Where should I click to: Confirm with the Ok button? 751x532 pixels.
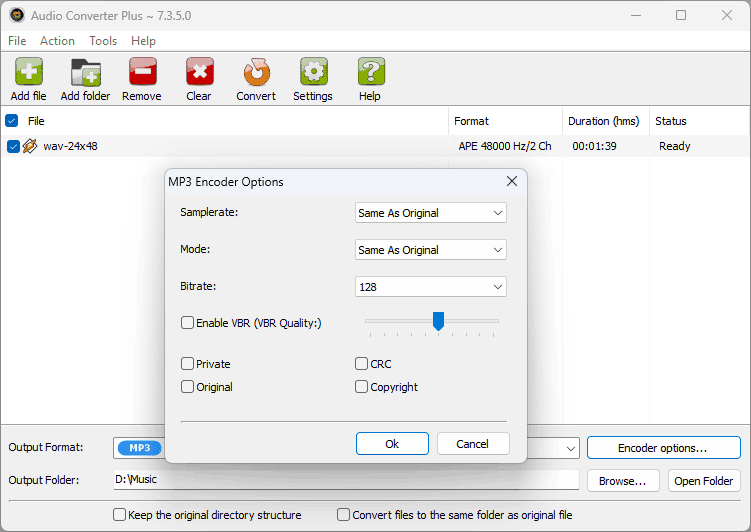[392, 444]
